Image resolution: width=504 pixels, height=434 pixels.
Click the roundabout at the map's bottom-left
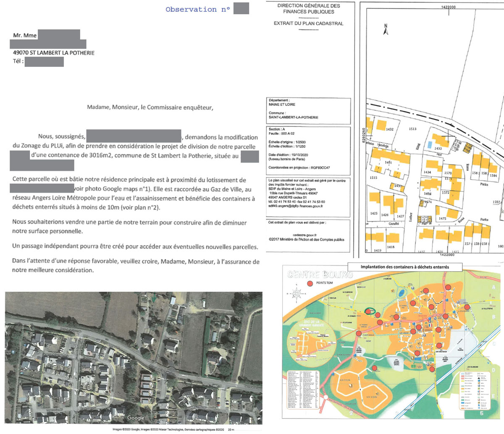click(325, 397)
